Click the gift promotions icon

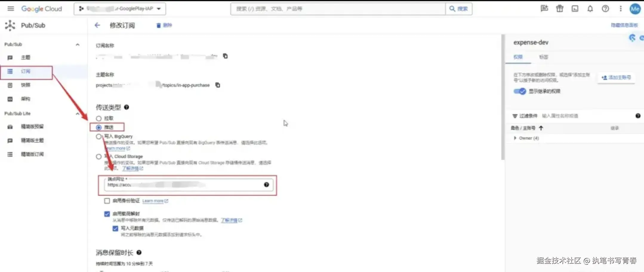(x=560, y=9)
